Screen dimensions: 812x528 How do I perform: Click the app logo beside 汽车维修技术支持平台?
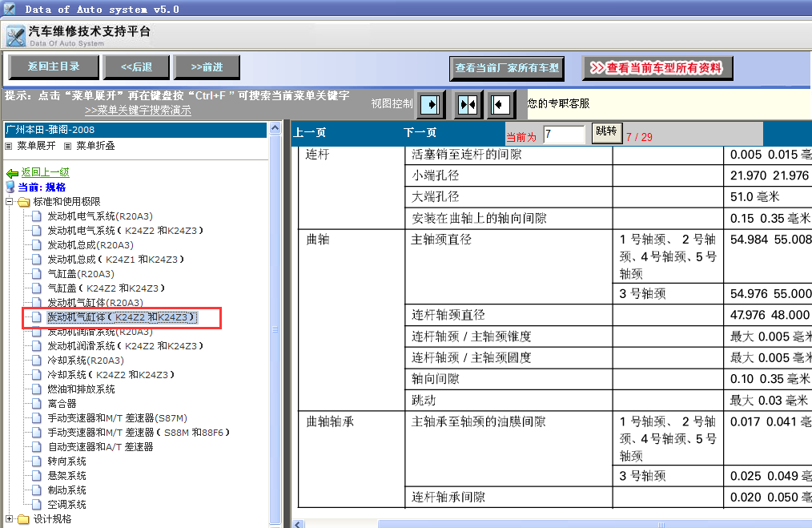[16, 36]
